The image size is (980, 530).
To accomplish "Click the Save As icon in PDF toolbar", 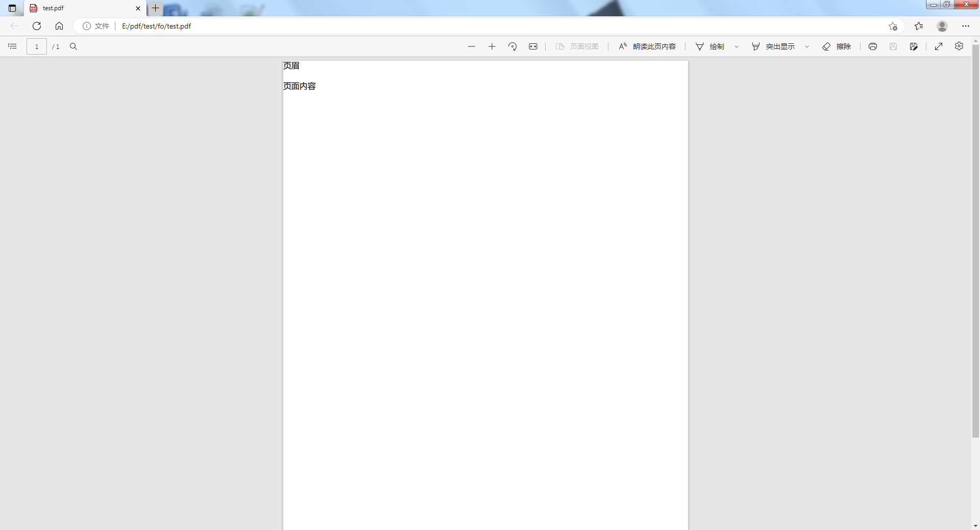I will [x=913, y=46].
